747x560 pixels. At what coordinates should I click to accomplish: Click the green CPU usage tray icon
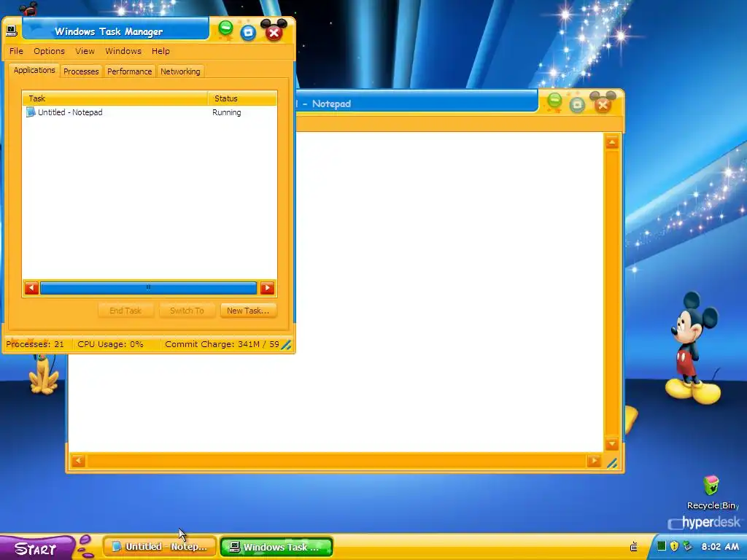coord(661,546)
